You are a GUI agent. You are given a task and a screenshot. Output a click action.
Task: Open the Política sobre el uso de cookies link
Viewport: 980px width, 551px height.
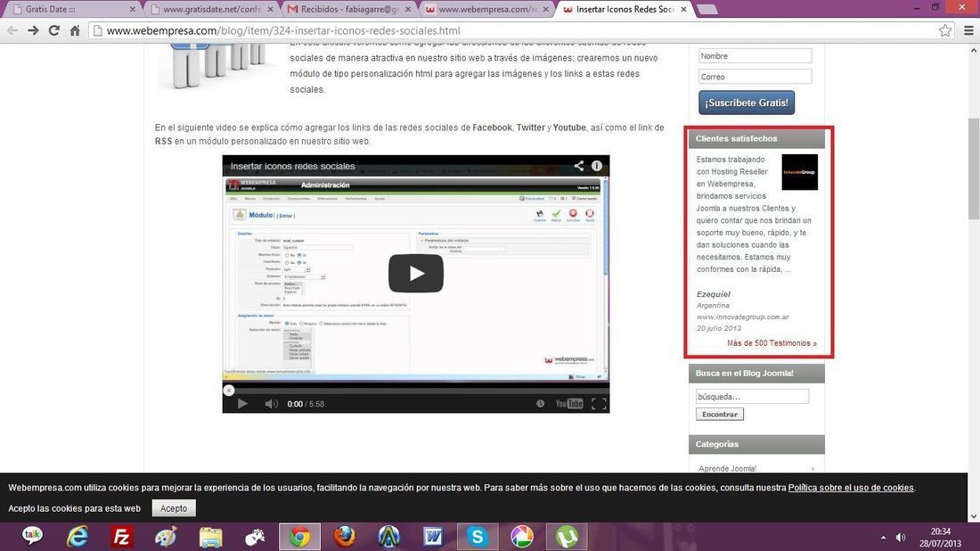(851, 488)
